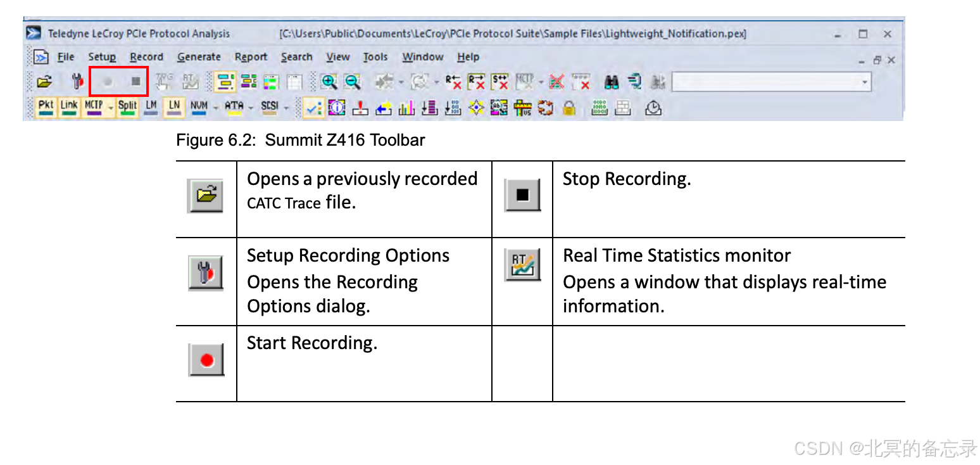Click the blue and yellow arrows icon
980x465 pixels.
click(384, 108)
